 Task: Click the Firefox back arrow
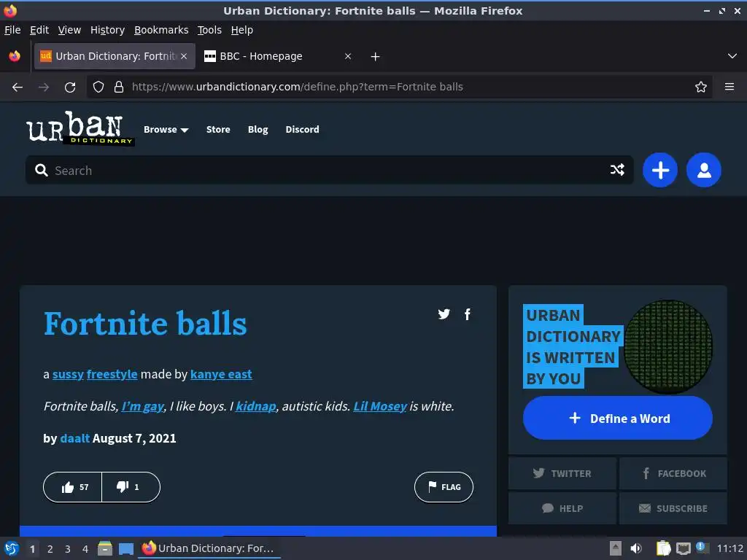[18, 87]
